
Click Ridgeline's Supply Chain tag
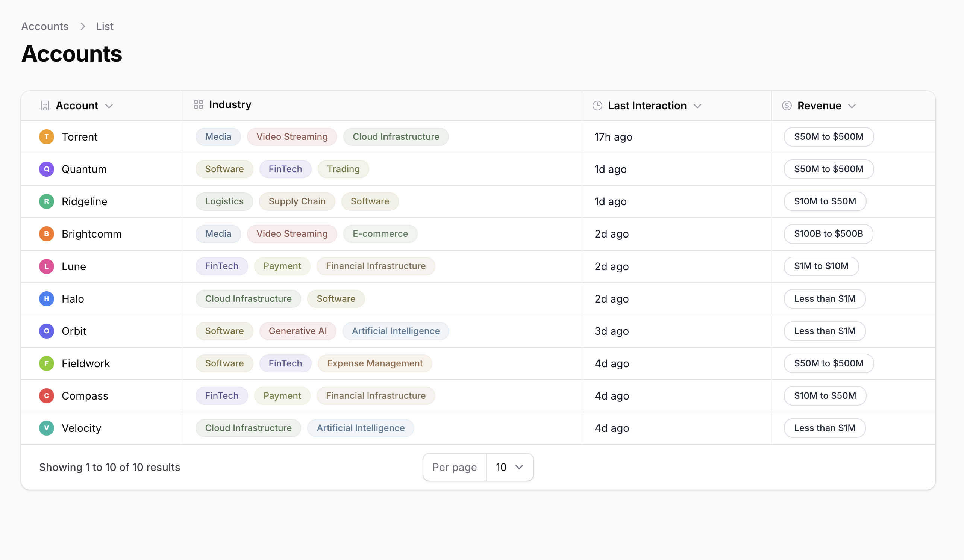click(297, 201)
